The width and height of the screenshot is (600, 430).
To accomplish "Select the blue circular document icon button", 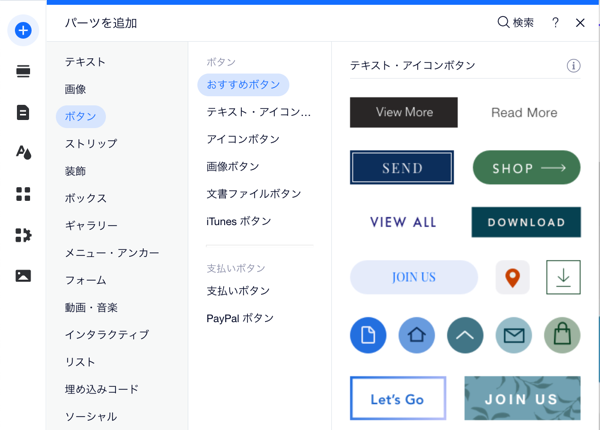I will (368, 335).
